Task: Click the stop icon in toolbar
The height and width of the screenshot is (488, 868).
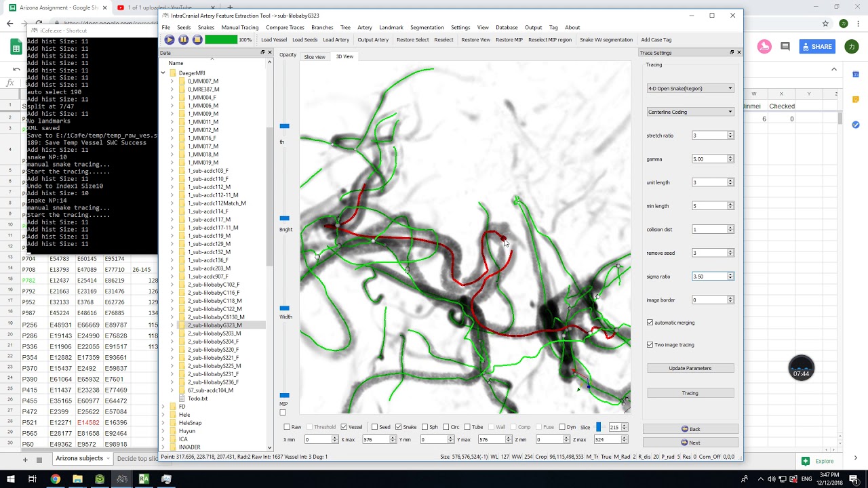Action: pyautogui.click(x=197, y=40)
